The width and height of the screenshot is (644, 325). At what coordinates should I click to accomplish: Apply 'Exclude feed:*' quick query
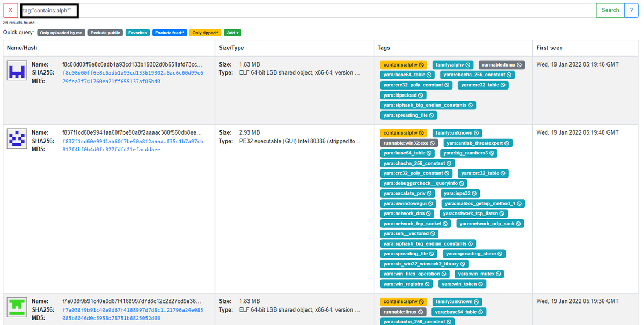(x=170, y=33)
